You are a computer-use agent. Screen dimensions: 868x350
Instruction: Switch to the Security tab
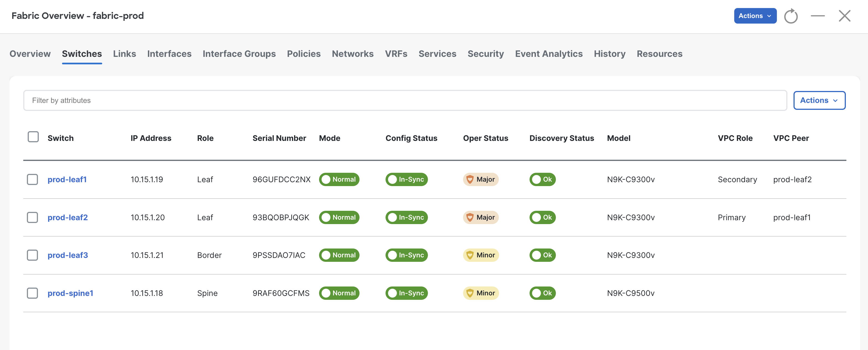[486, 54]
